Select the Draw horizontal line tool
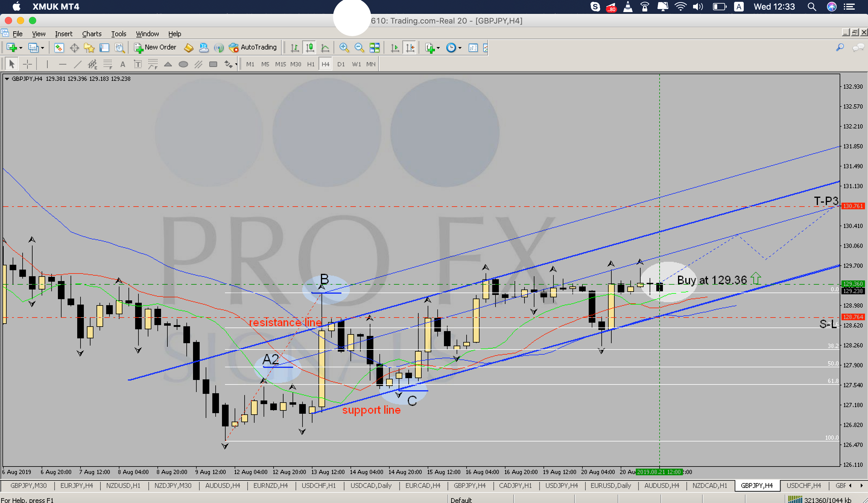Screen dimensions: 868x503 point(62,64)
